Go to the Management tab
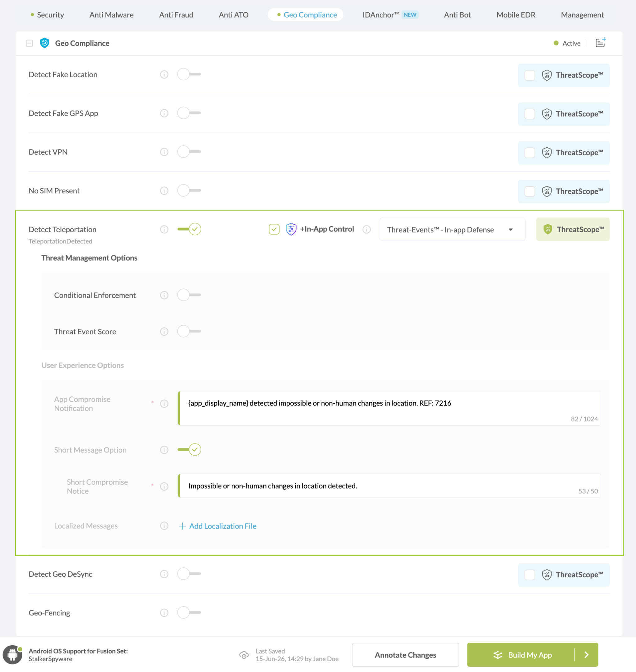 [x=582, y=15]
